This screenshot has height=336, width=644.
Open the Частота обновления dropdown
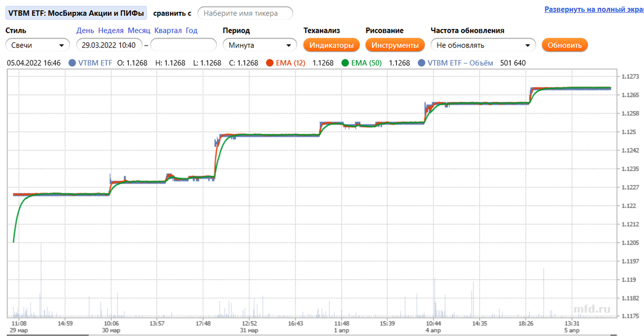click(484, 45)
